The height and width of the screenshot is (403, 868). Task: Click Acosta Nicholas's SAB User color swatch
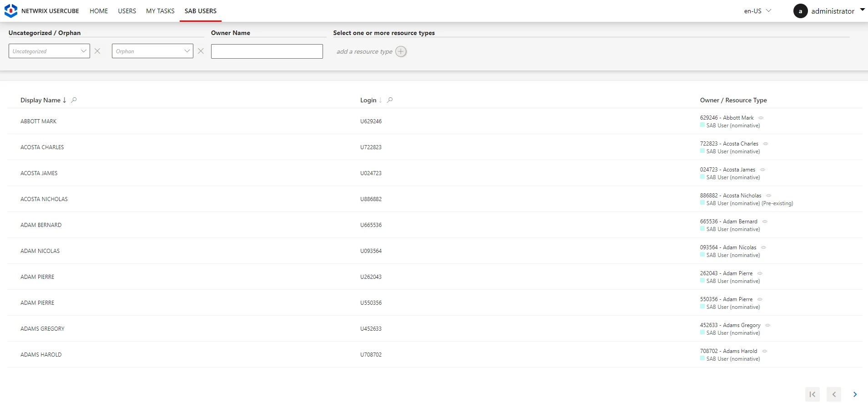click(702, 203)
